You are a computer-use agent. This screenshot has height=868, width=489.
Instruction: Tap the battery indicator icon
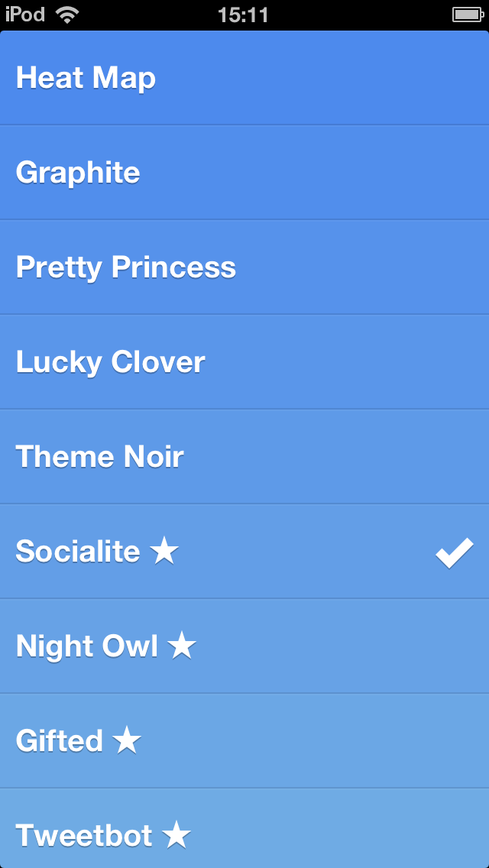pyautogui.click(x=466, y=15)
